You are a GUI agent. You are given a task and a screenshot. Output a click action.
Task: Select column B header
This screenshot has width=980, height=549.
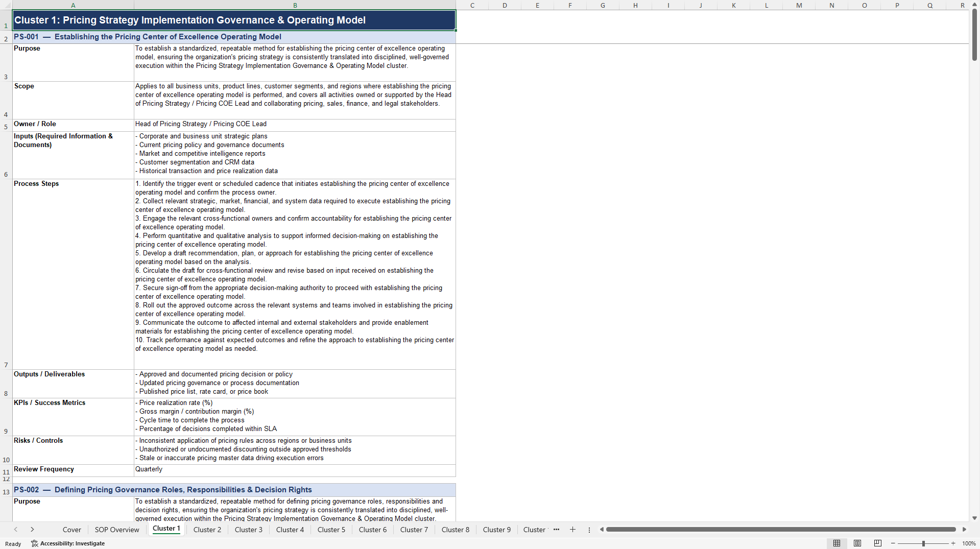point(295,5)
